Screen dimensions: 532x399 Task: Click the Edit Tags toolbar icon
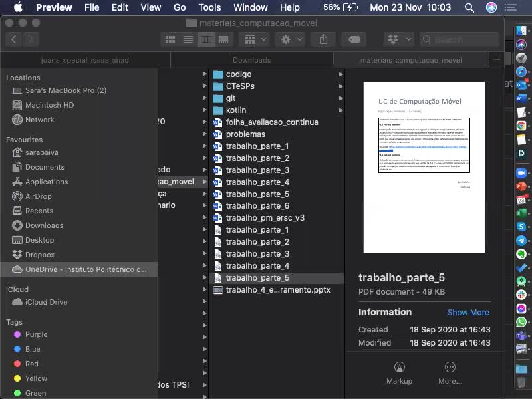click(354, 39)
